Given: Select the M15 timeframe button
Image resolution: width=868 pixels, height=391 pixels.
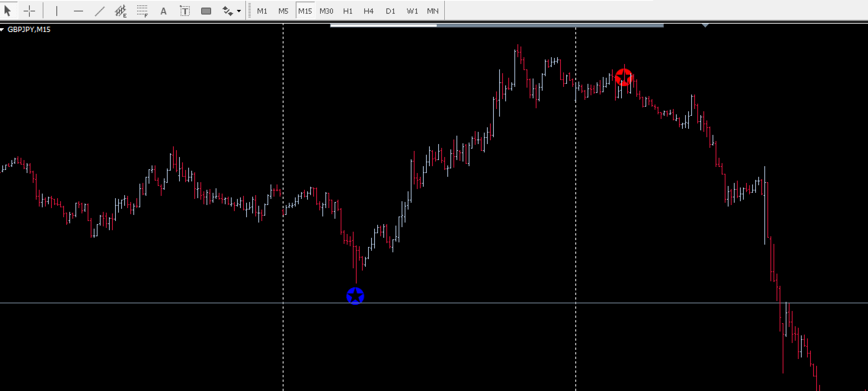Looking at the screenshot, I should (305, 11).
